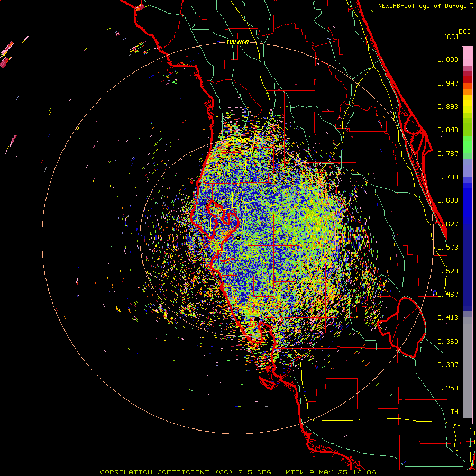
Task: Click the CORRELATION COEFFICIENT (CC) caption text
Action: point(167,472)
